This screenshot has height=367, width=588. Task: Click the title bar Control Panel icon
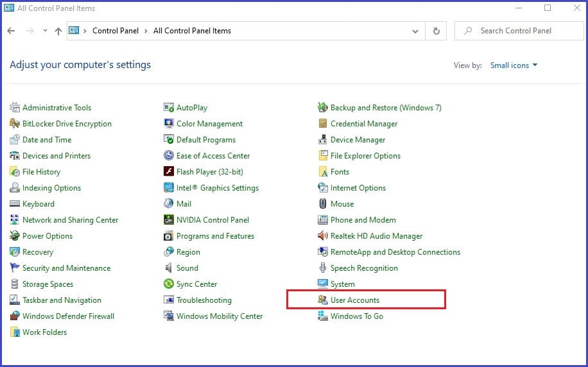tap(9, 8)
